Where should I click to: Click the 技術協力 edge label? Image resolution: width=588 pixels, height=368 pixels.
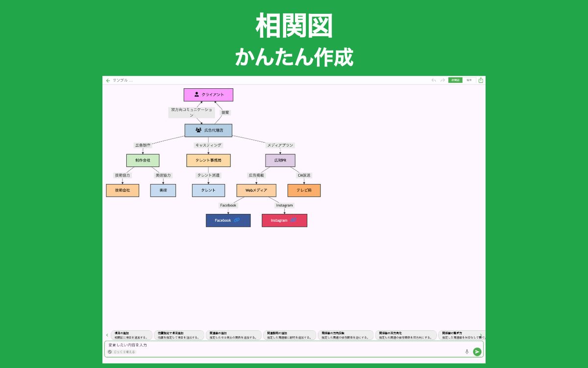(x=122, y=175)
